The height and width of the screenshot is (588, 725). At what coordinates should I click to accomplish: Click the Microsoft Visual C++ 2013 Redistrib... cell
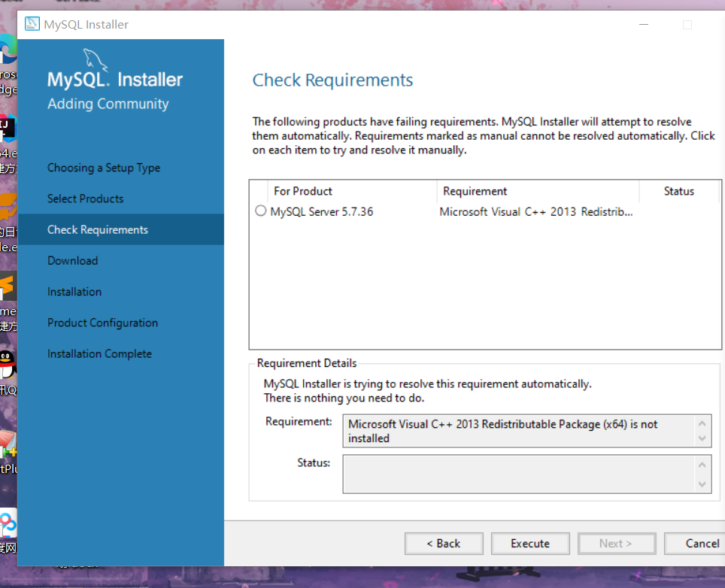pyautogui.click(x=536, y=212)
